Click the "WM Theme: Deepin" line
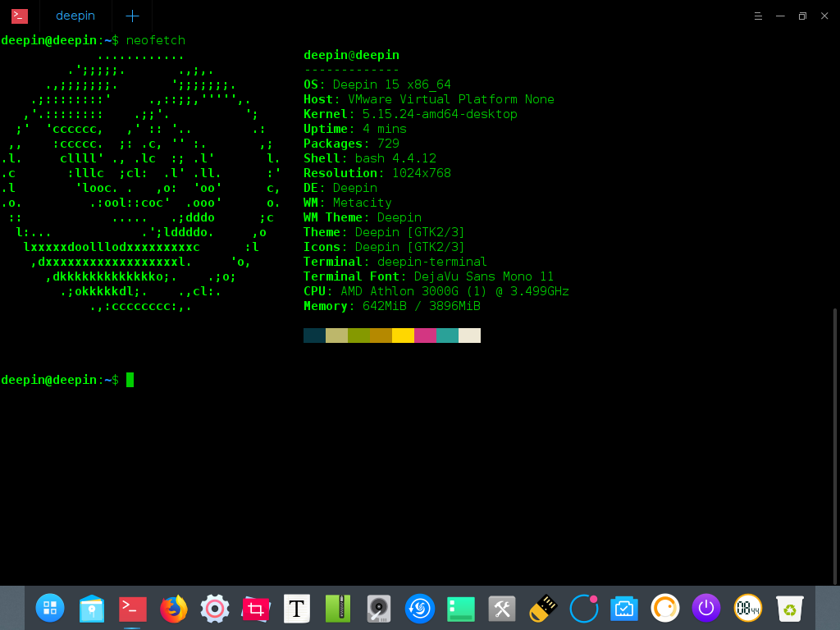 [363, 217]
